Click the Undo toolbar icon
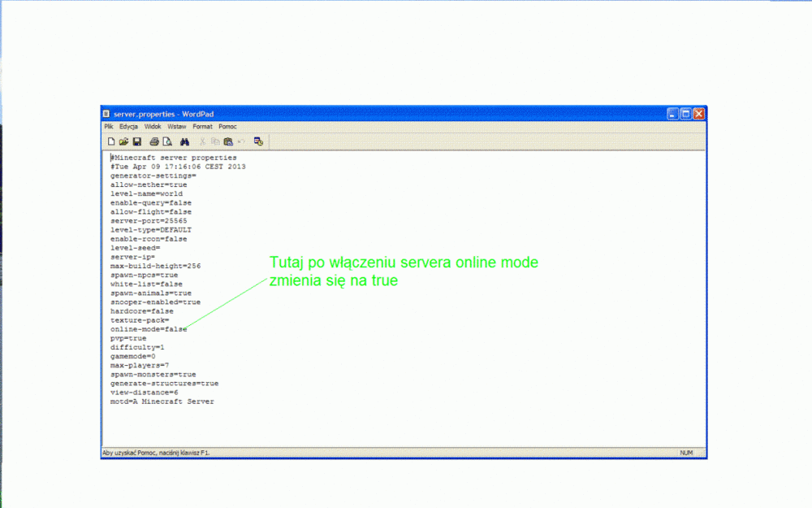This screenshot has height=508, width=812. click(x=241, y=141)
